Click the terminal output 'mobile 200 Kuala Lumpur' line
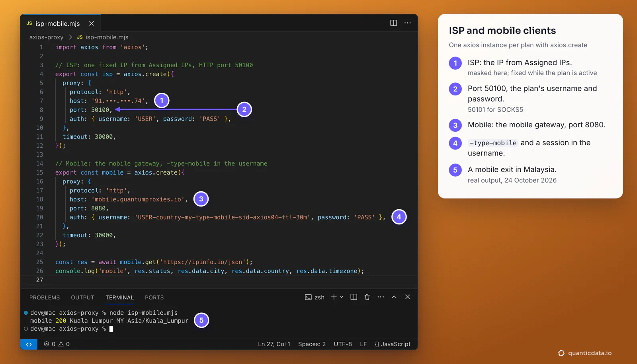The width and height of the screenshot is (637, 364). point(109,321)
